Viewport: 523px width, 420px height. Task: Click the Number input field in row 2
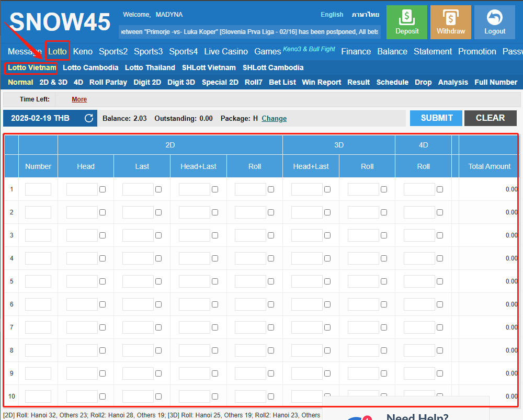[38, 212]
